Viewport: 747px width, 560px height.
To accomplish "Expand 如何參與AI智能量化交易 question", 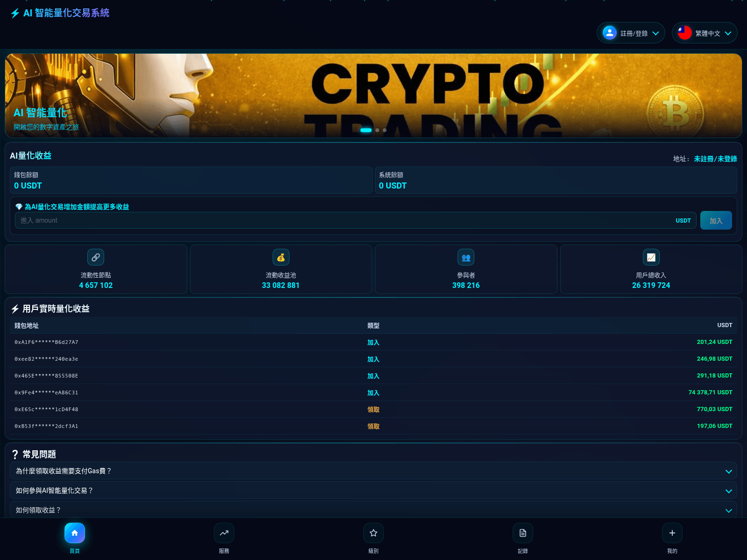I will pyautogui.click(x=373, y=490).
